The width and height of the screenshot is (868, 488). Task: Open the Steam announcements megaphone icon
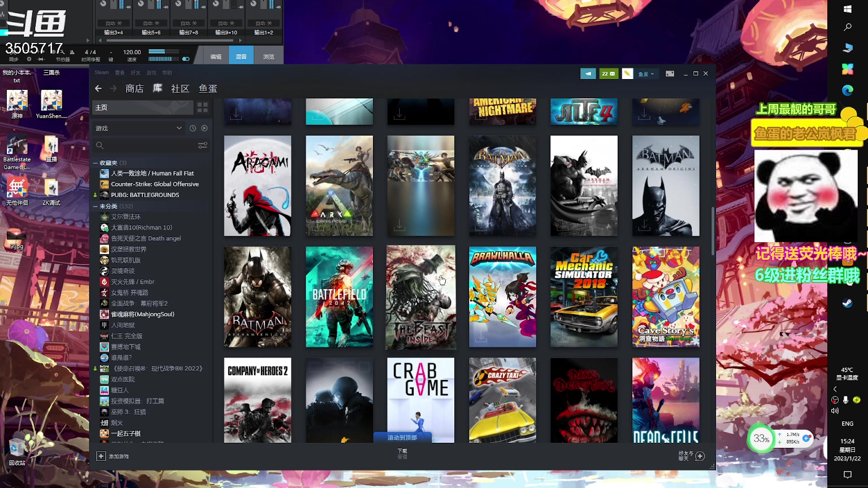coord(588,73)
